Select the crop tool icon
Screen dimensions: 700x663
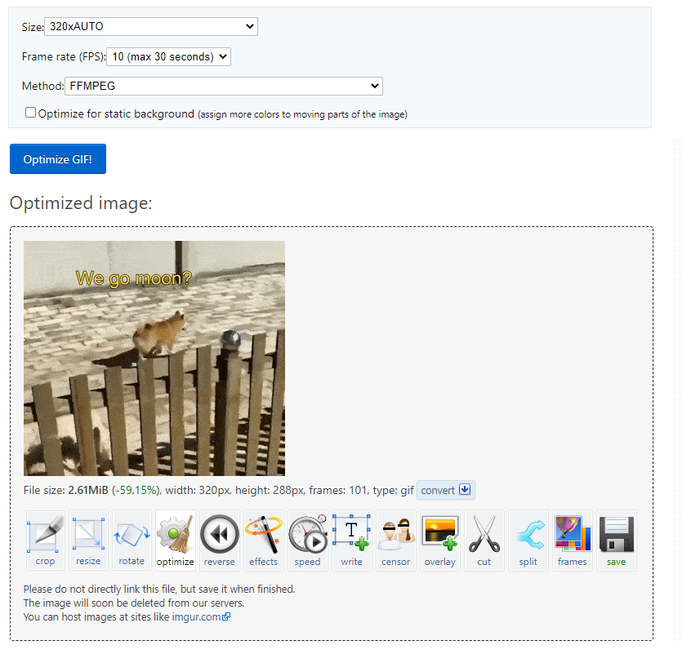(x=45, y=540)
